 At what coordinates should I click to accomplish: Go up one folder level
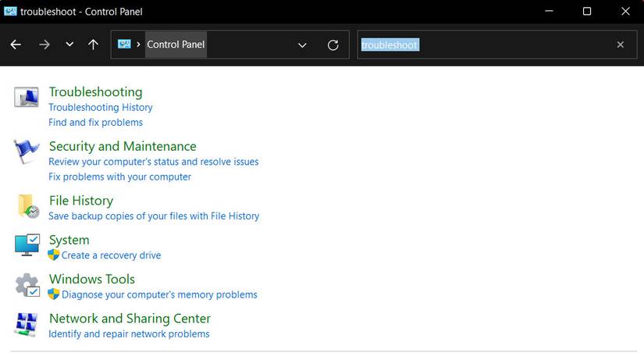93,45
